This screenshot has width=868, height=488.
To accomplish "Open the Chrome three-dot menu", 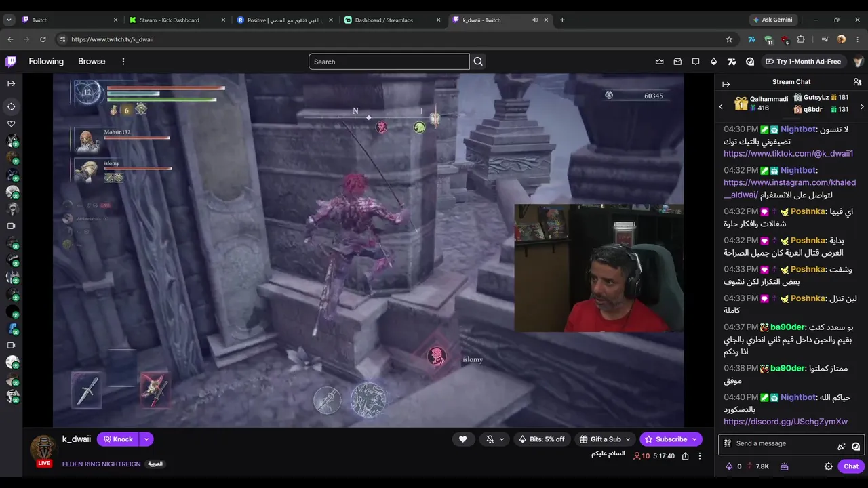I will coord(858,39).
